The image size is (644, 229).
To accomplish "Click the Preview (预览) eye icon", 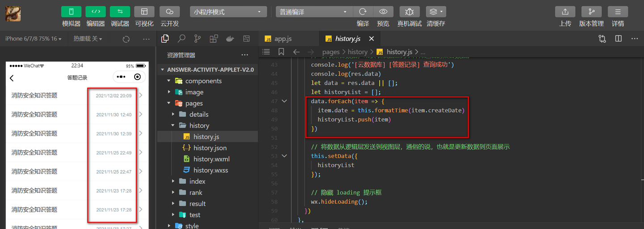I will pyautogui.click(x=383, y=12).
